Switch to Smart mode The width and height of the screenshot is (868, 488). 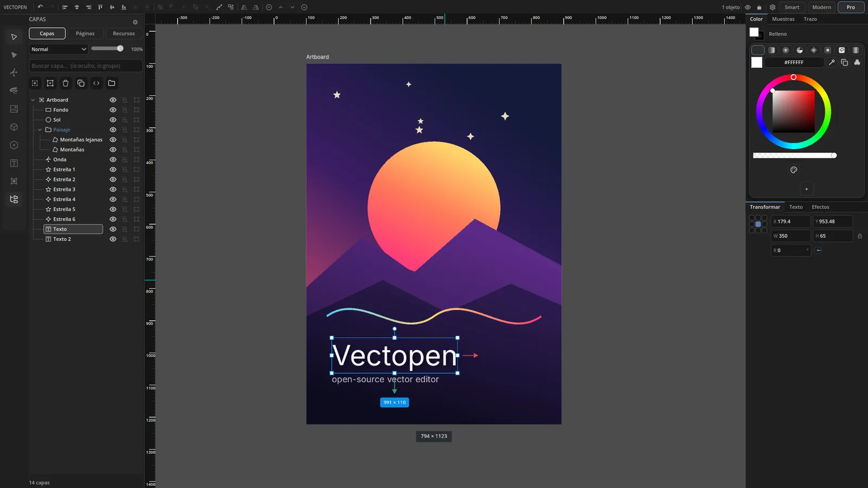[792, 7]
